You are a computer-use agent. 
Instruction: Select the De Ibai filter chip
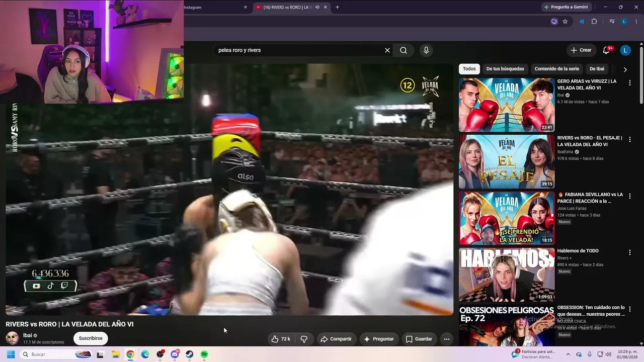(597, 69)
